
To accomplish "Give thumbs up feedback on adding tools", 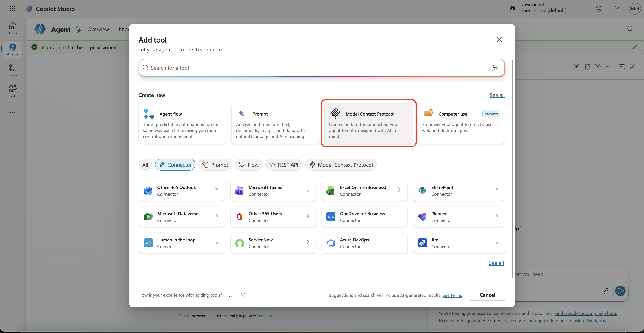I will pos(230,295).
